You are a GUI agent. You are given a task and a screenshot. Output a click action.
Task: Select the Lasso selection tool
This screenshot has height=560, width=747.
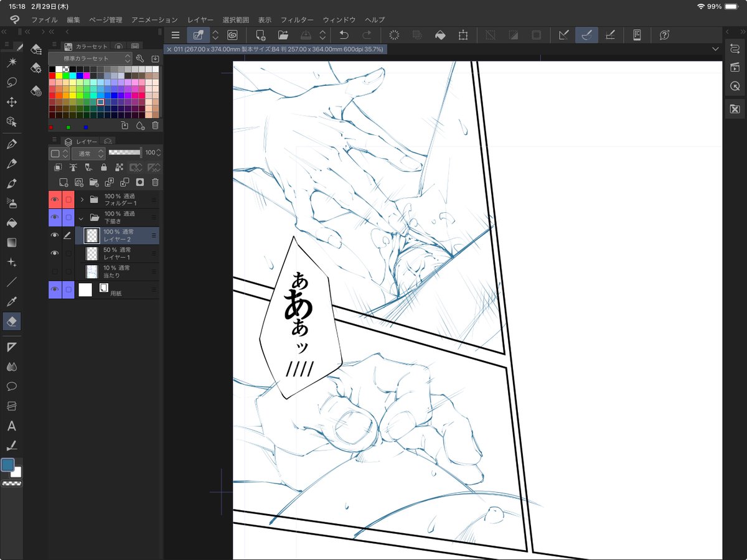[x=11, y=82]
